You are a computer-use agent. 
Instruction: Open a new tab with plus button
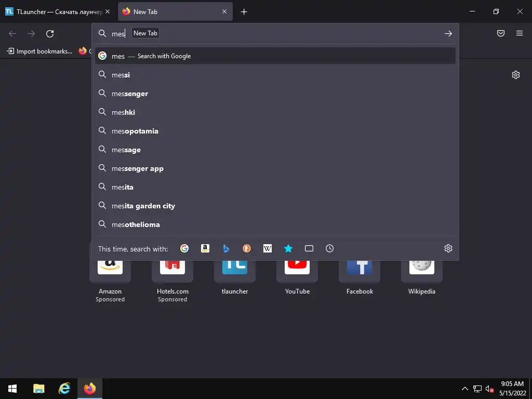coord(244,12)
